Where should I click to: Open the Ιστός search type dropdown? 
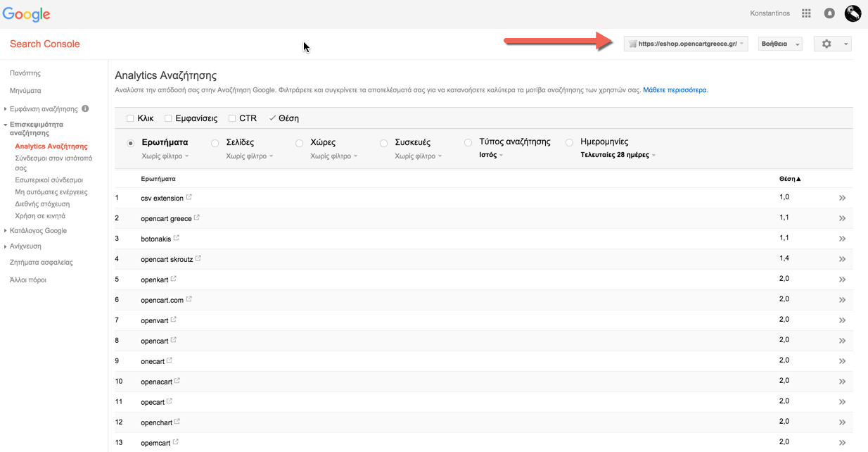point(491,155)
